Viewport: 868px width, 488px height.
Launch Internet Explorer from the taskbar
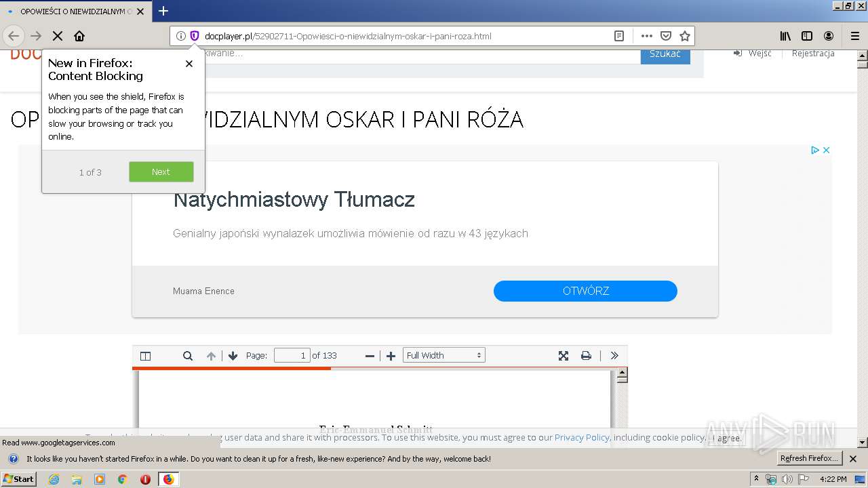click(x=54, y=479)
